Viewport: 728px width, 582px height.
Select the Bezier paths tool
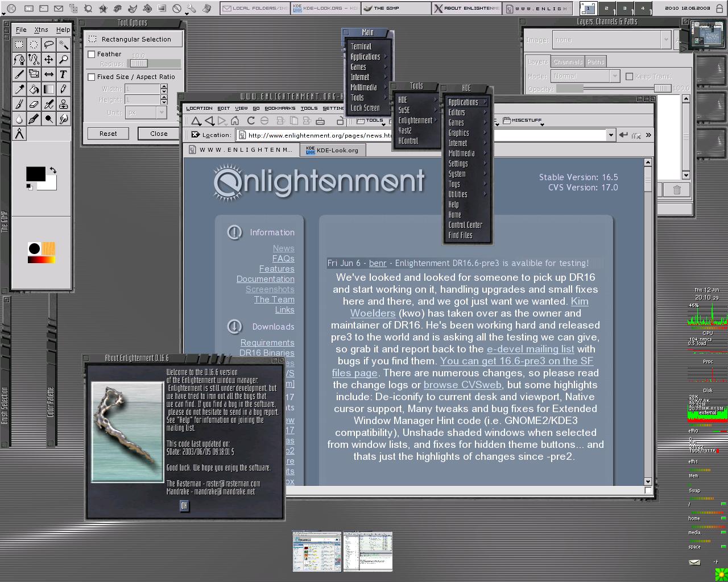(x=19, y=59)
